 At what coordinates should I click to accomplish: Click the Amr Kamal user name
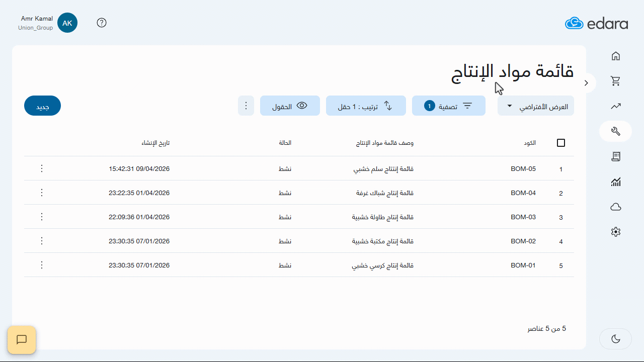pyautogui.click(x=37, y=19)
